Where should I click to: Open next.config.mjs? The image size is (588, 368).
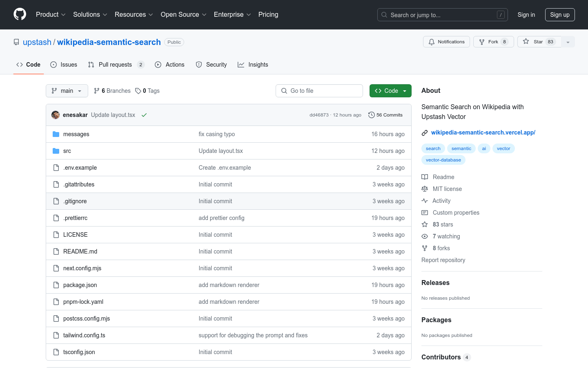click(x=82, y=268)
